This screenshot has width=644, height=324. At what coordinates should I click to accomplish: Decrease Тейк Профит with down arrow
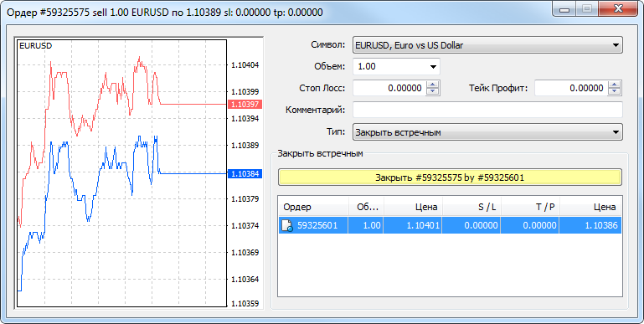click(x=614, y=91)
